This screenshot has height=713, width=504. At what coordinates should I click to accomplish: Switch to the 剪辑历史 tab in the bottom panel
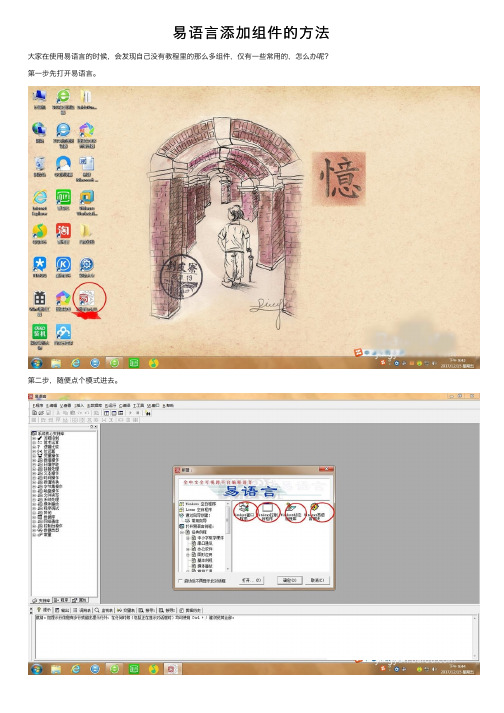[191, 610]
